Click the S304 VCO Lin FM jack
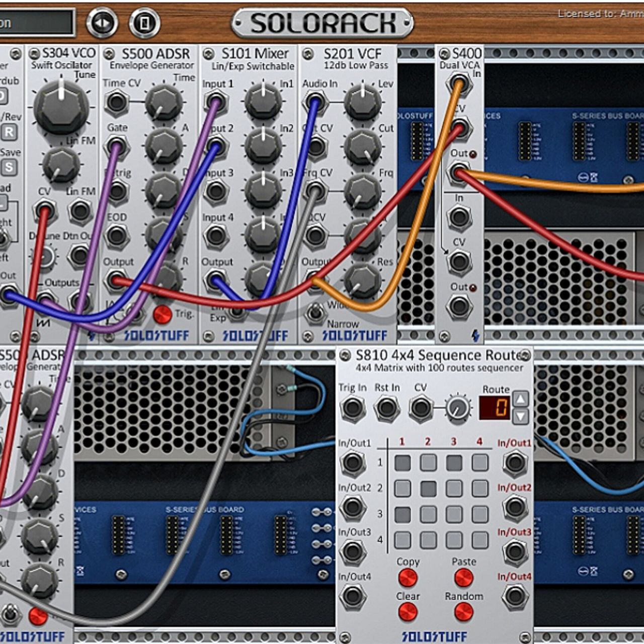 coord(80,210)
